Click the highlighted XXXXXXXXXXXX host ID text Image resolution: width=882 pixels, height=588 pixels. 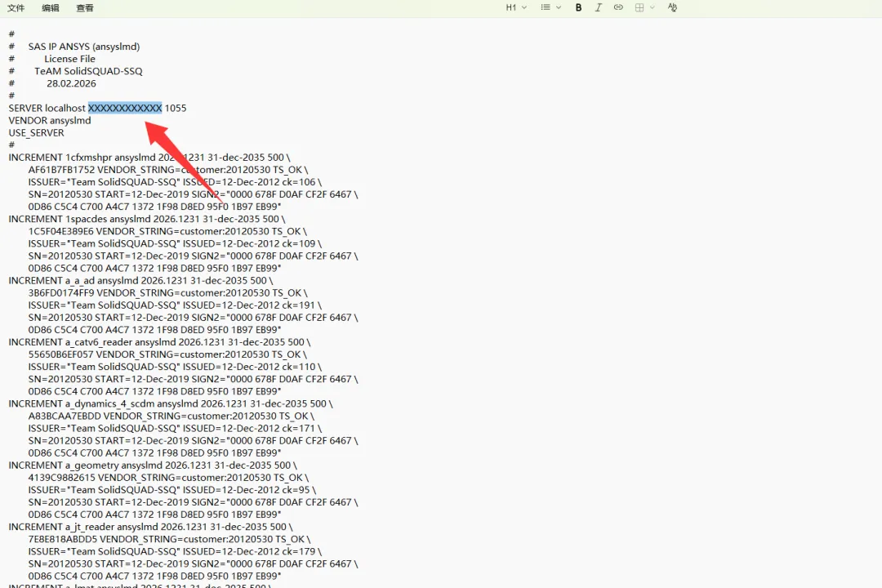tap(125, 108)
